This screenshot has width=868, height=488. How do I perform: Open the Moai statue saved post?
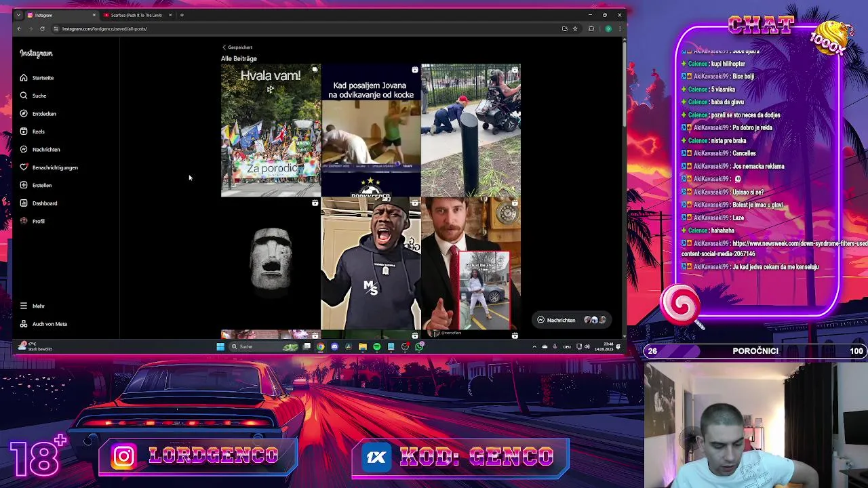coord(271,264)
